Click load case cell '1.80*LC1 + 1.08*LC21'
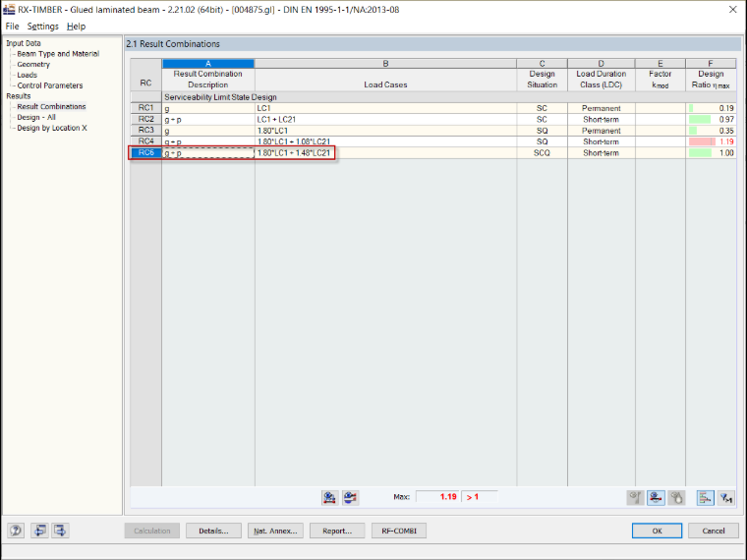 tap(385, 141)
